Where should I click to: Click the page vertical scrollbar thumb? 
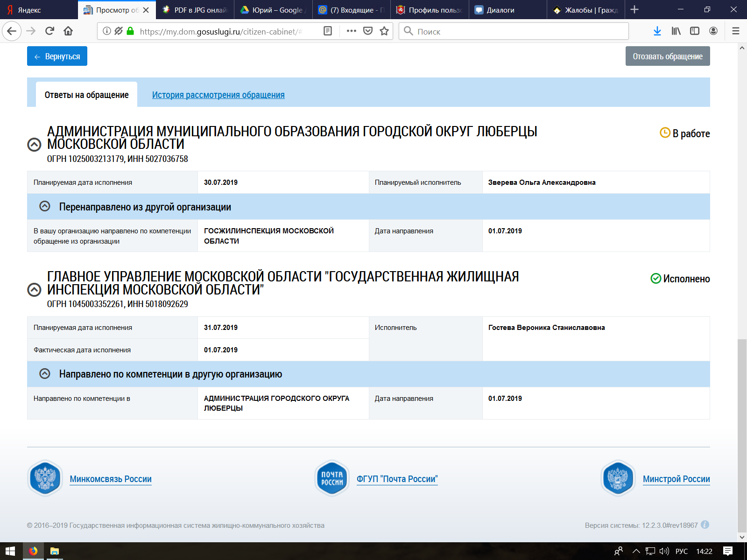point(742,434)
